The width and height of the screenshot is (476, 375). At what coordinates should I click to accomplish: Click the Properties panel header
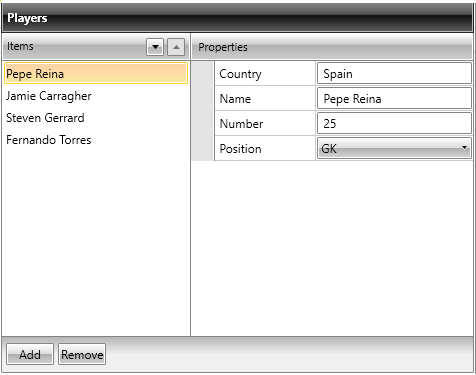[x=332, y=47]
